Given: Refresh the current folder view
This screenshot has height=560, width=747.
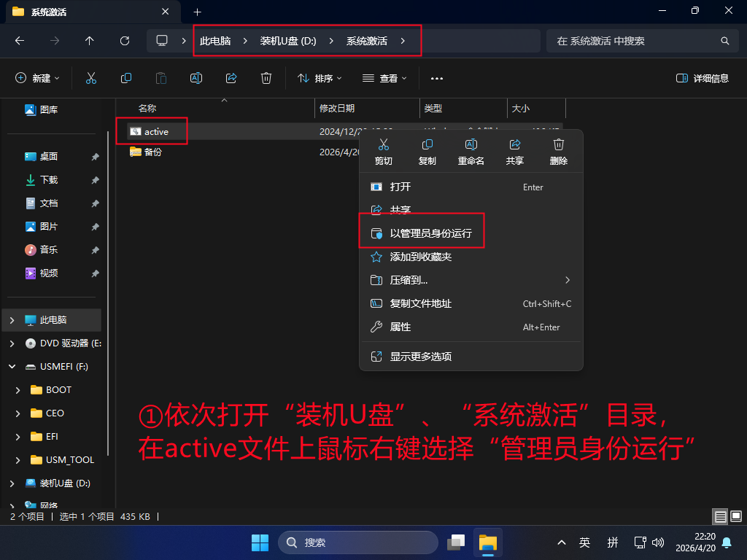Looking at the screenshot, I should [124, 41].
